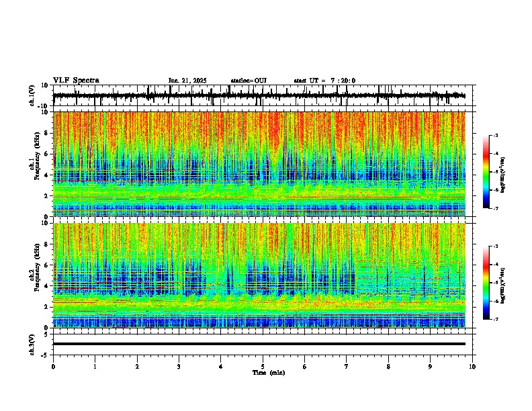The height and width of the screenshot is (411, 532).
Task: Click inside the ch.1 spectrogram panel
Action: tap(259, 164)
